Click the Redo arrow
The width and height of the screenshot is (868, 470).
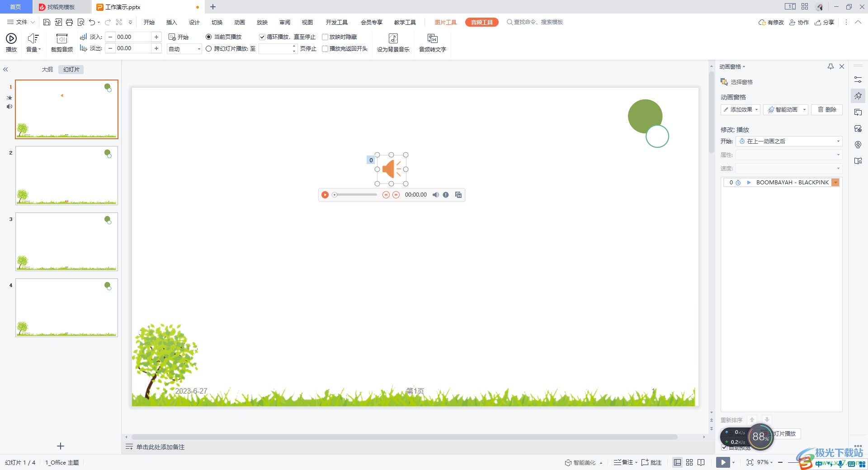tap(108, 22)
